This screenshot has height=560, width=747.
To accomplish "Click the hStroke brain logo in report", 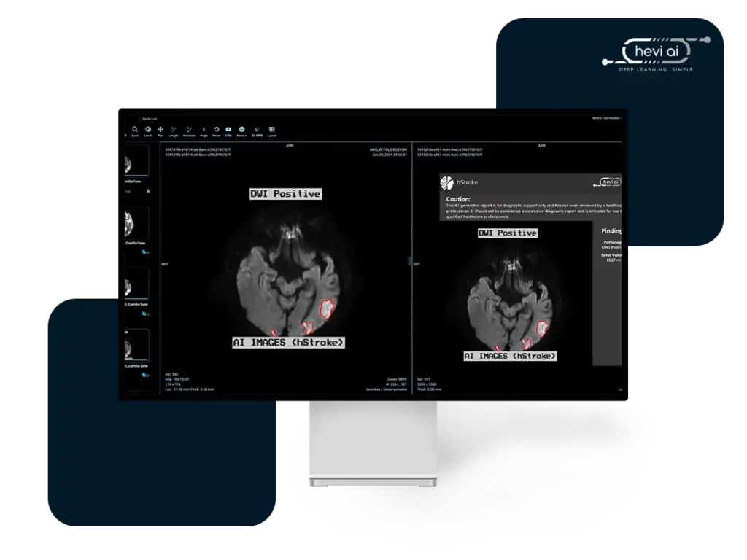I will point(447,182).
